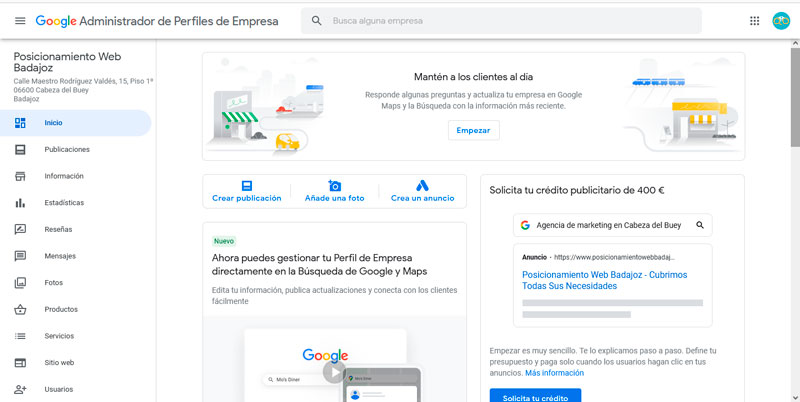The width and height of the screenshot is (800, 402).
Task: Click the Solicita tu crédito button
Action: coord(535,396)
